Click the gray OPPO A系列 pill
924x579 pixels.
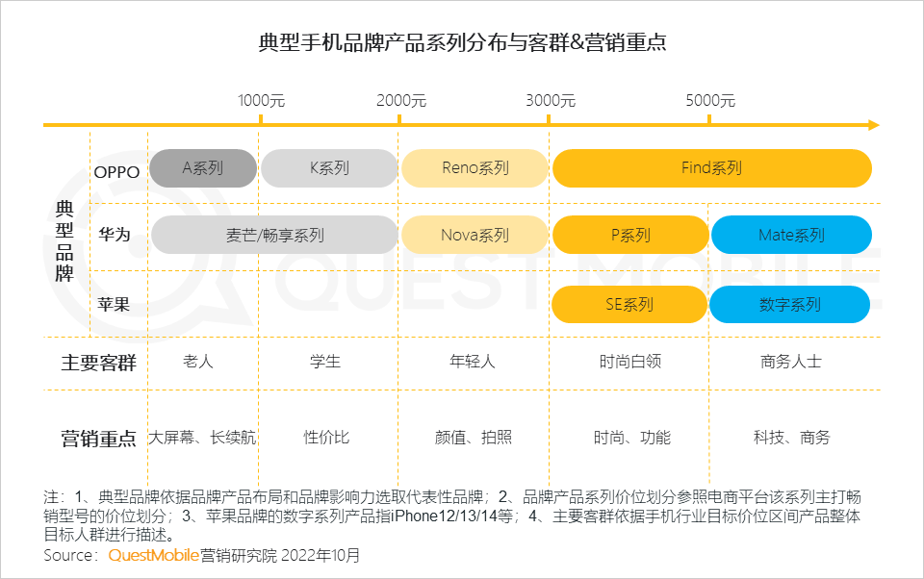[x=203, y=168]
